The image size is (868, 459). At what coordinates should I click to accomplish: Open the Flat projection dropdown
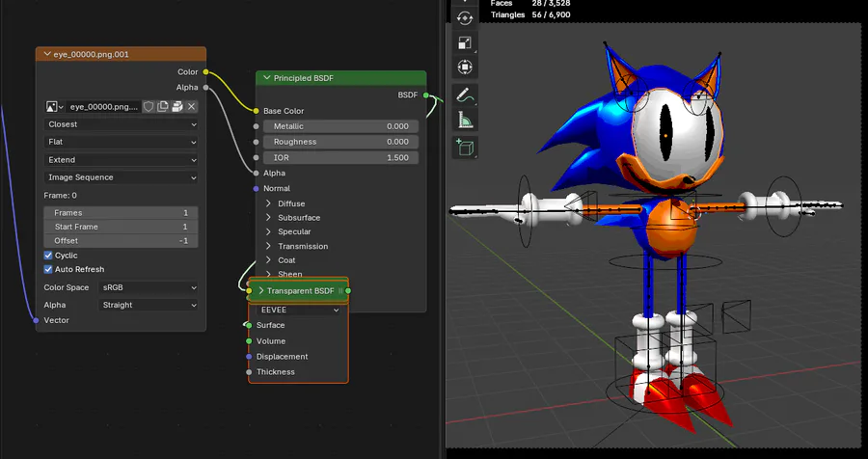(121, 143)
